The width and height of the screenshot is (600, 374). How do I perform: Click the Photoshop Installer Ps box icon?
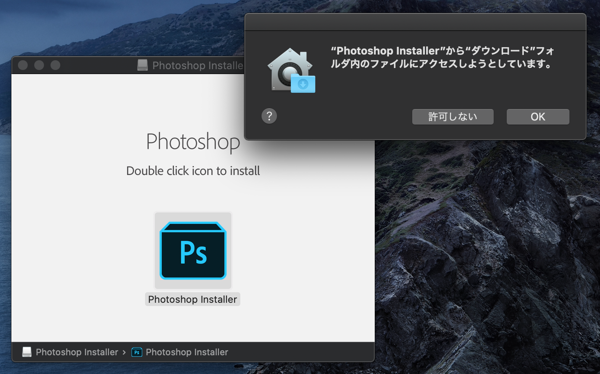193,250
